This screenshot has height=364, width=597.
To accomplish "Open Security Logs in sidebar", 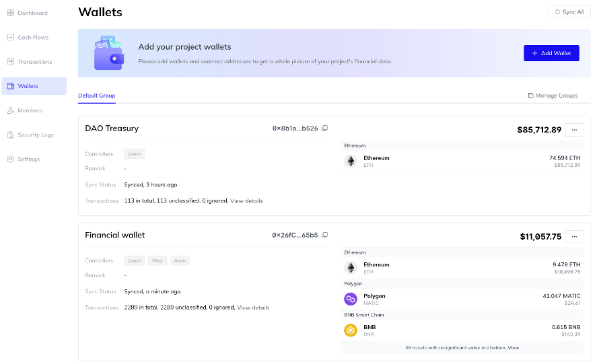I will 35,135.
